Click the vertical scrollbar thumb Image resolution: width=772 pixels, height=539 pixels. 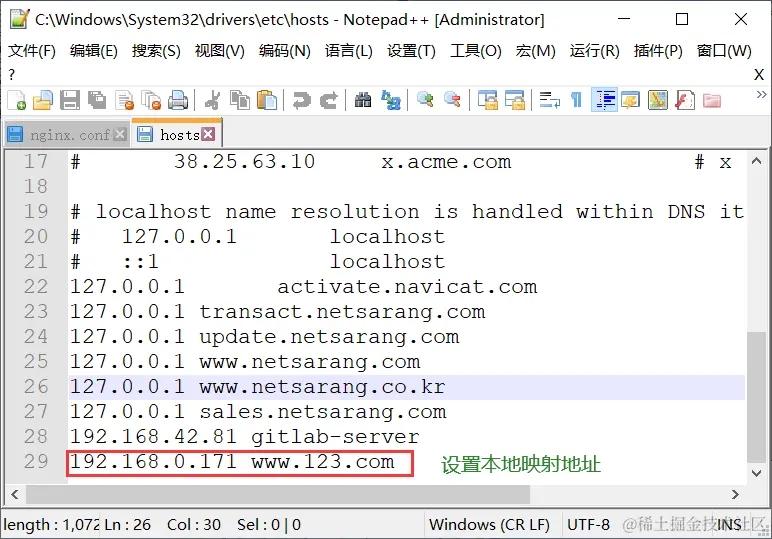tap(757, 397)
